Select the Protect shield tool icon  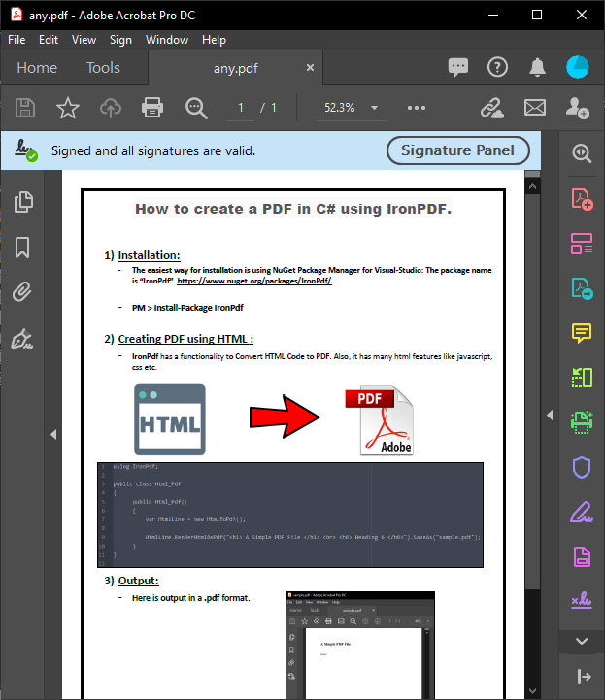[582, 467]
